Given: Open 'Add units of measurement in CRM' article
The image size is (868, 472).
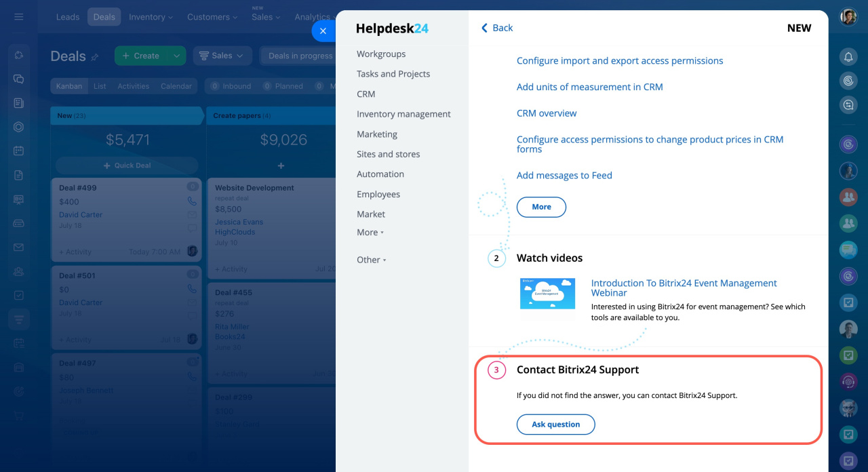Looking at the screenshot, I should [590, 87].
